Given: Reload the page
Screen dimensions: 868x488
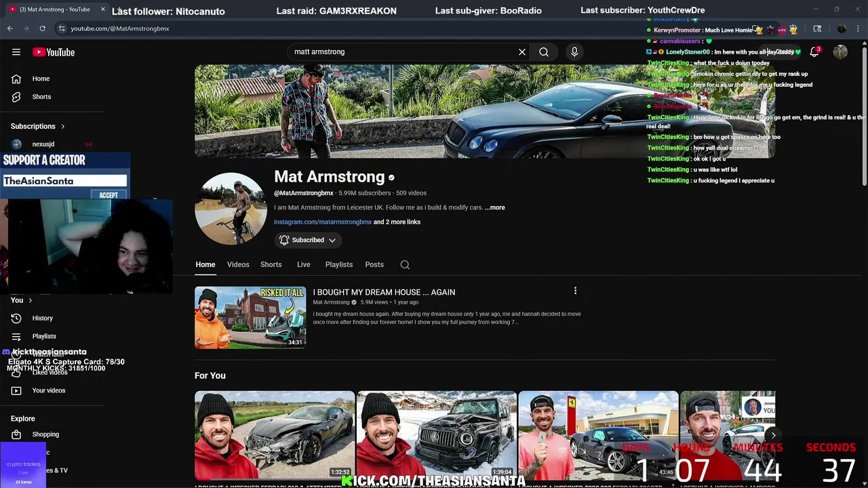Looking at the screenshot, I should pos(42,28).
